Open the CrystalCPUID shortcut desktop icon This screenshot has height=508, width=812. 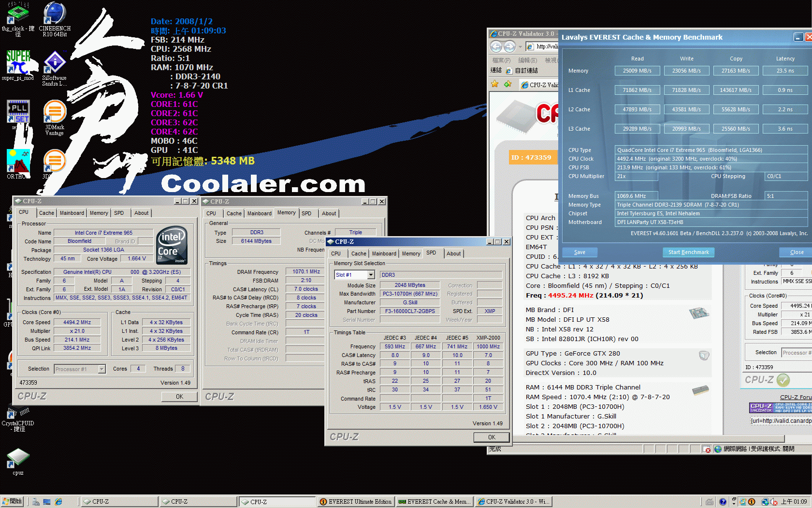pyautogui.click(x=18, y=420)
